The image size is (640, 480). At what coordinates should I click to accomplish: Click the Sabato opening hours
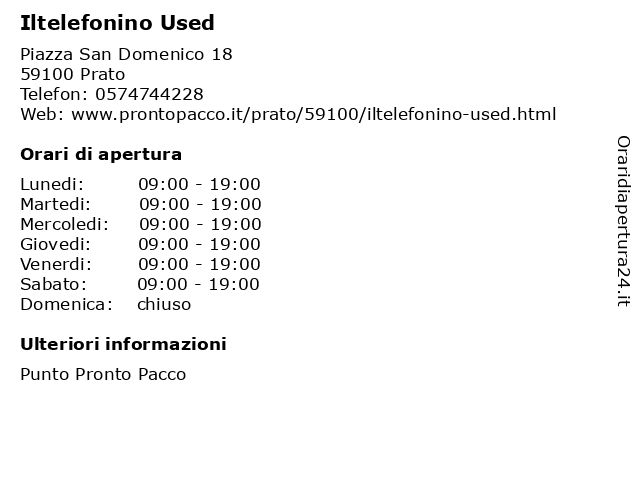[198, 284]
